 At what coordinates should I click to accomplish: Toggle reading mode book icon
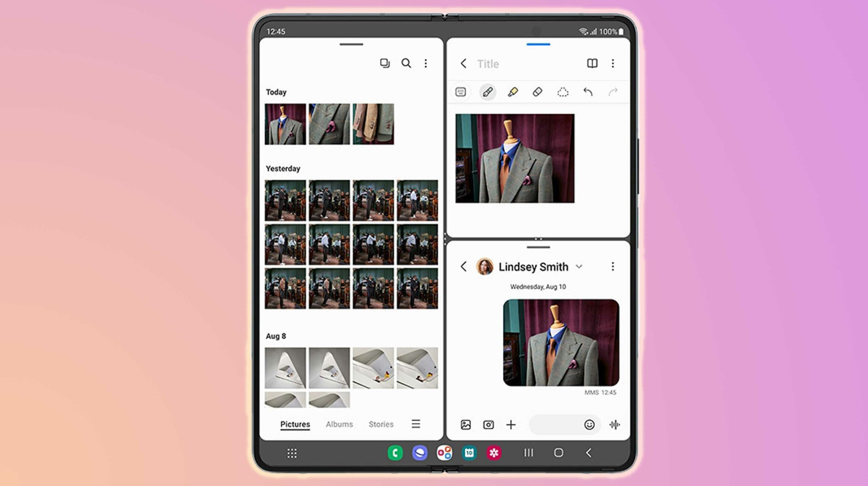[592, 63]
